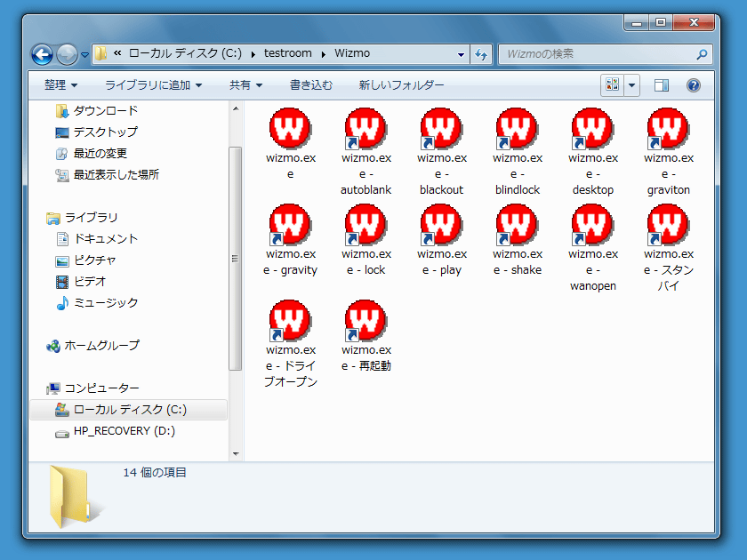The image size is (747, 560).
Task: Open the 整理 menu
Action: (x=60, y=85)
